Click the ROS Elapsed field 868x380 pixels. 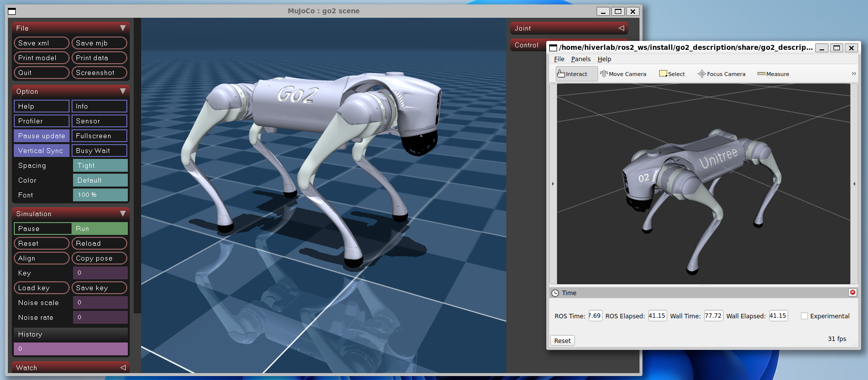[657, 316]
